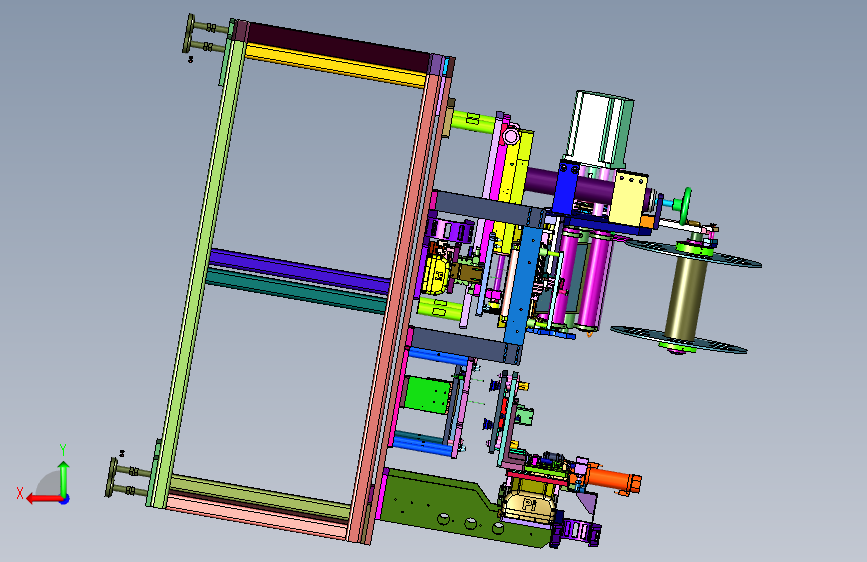The height and width of the screenshot is (562, 867).
Task: Select the teal beam below the purple beam
Action: pos(297,289)
